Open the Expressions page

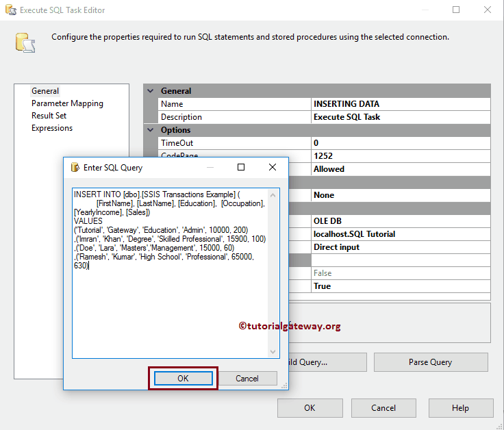[x=52, y=128]
